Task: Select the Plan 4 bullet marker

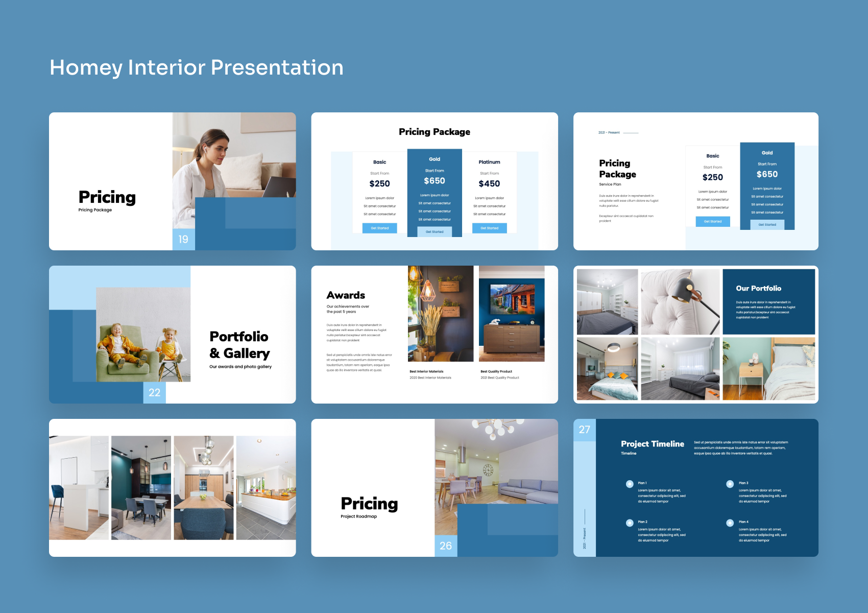Action: pyautogui.click(x=729, y=522)
